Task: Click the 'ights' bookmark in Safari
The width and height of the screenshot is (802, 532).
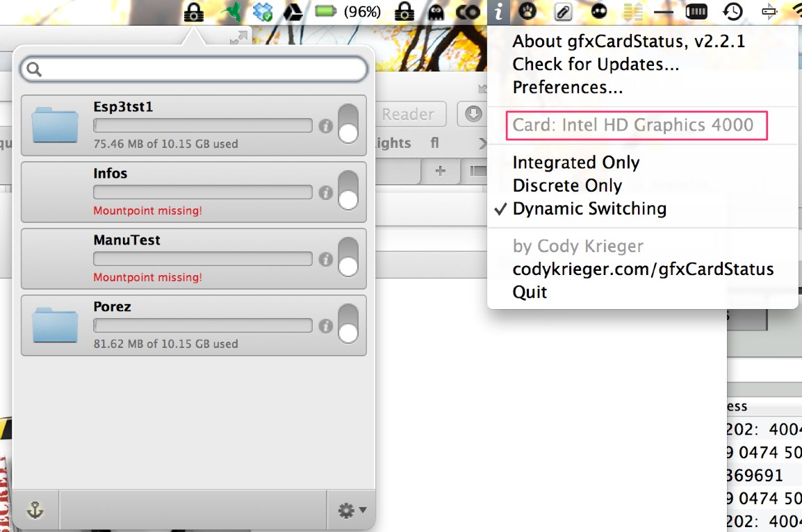Action: (x=393, y=143)
